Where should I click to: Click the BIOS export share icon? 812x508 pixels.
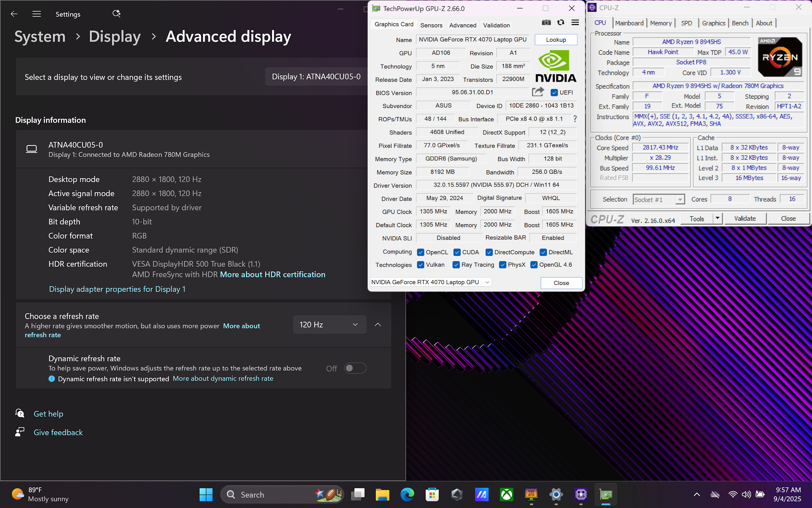tap(538, 92)
